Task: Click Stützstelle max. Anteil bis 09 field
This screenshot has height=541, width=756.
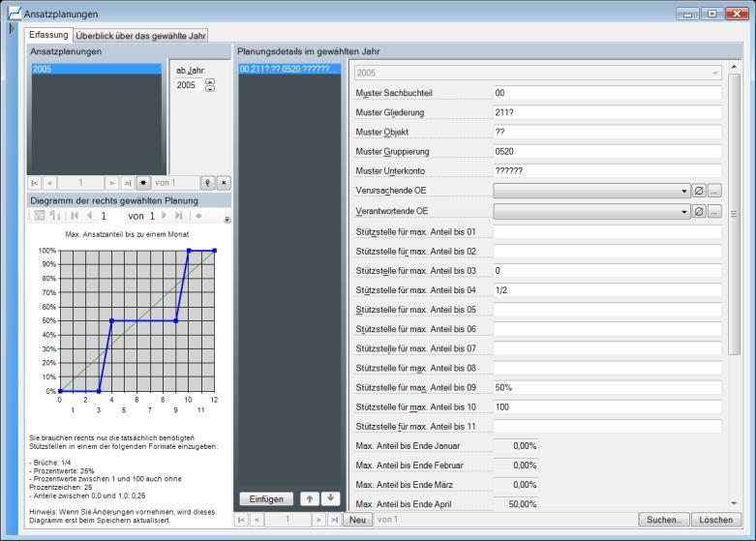Action: [608, 388]
